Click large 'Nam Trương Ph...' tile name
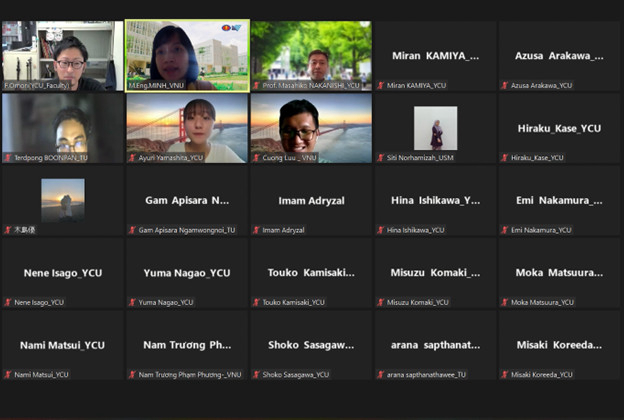Image resolution: width=624 pixels, height=420 pixels. 187,345
